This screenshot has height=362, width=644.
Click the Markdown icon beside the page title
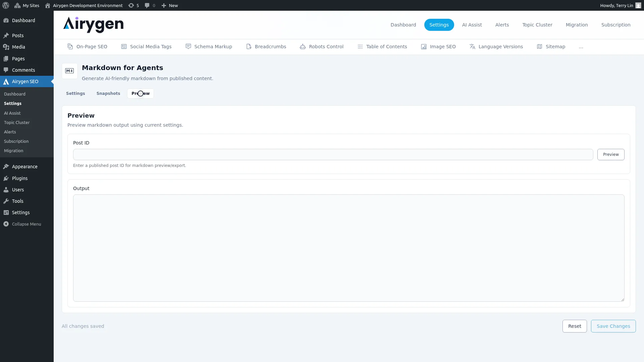(x=70, y=71)
